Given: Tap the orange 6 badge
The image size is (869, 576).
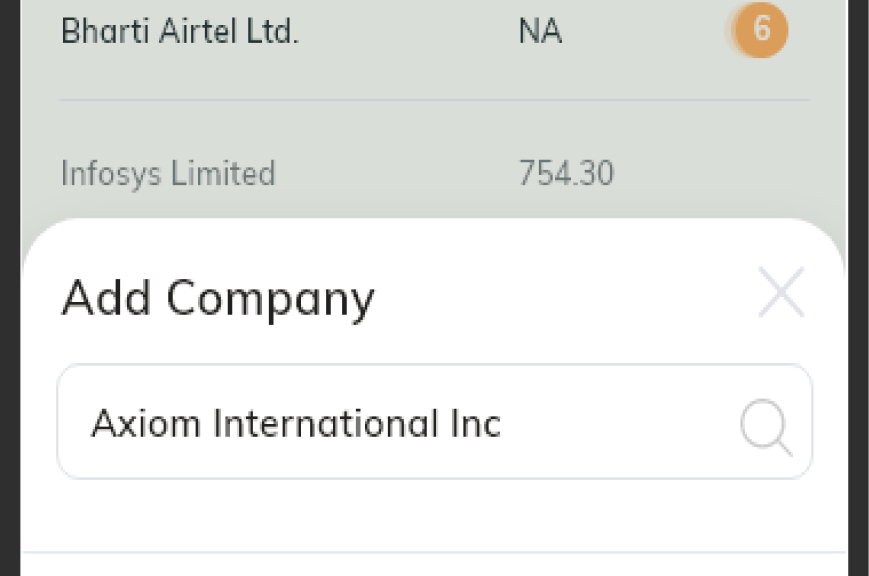Looking at the screenshot, I should pyautogui.click(x=758, y=29).
